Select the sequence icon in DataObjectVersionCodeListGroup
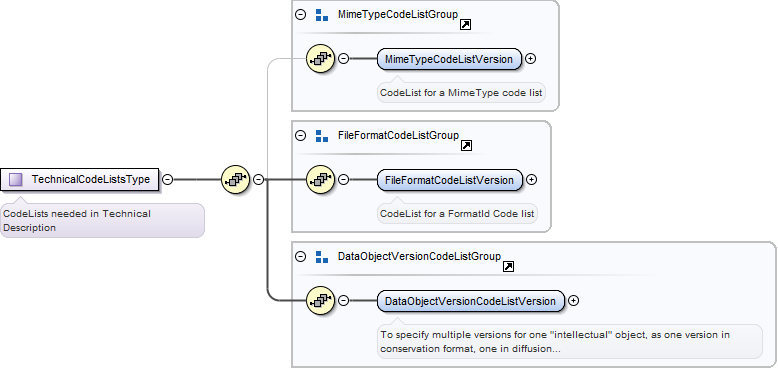 321,301
